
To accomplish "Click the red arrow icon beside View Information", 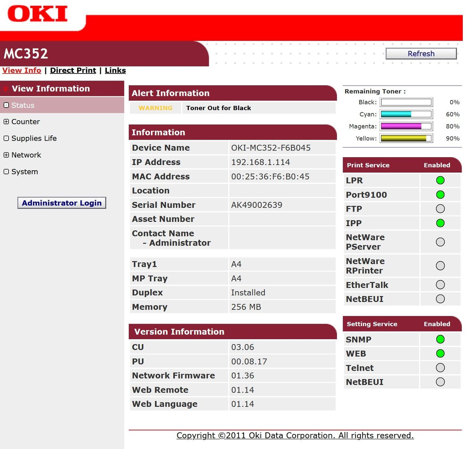I will [6, 89].
